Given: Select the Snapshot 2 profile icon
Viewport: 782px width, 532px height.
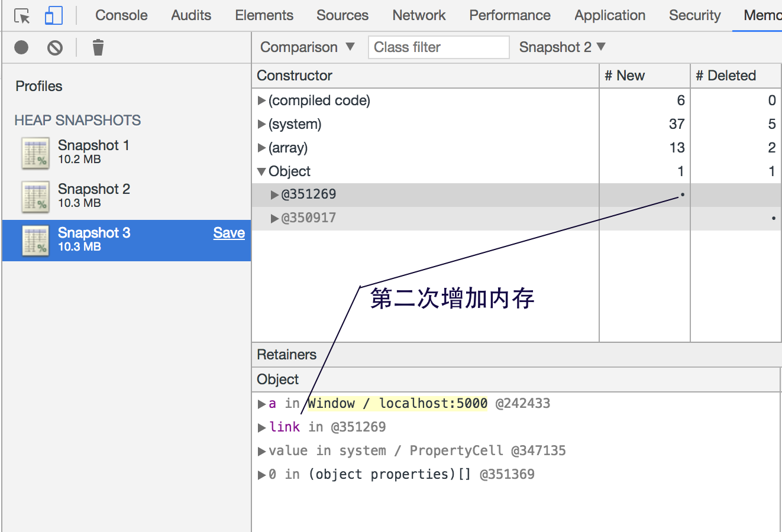Looking at the screenshot, I should pos(35,197).
